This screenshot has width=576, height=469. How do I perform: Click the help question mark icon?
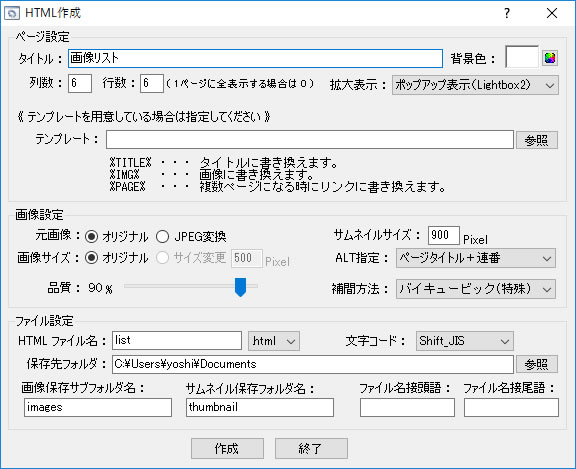507,13
